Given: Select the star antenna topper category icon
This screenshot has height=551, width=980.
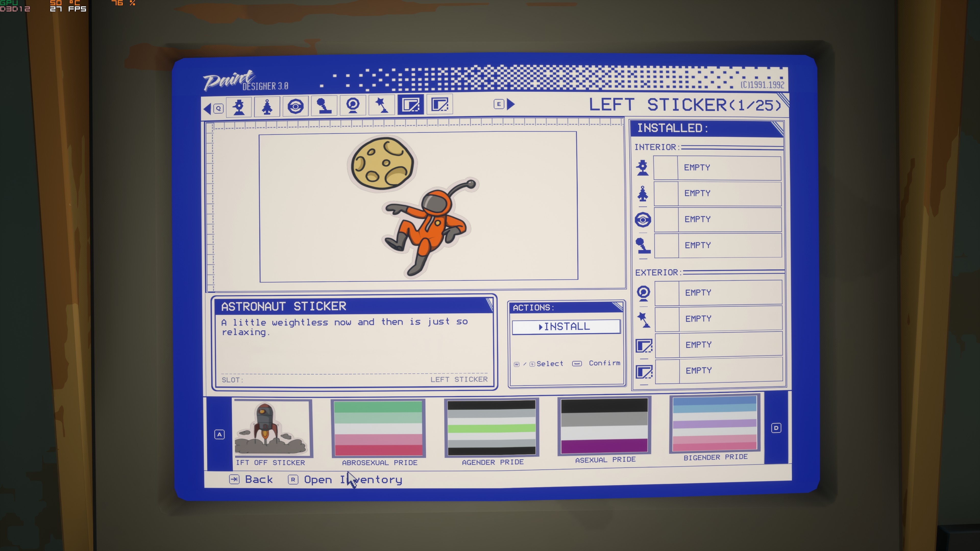Looking at the screenshot, I should click(382, 105).
